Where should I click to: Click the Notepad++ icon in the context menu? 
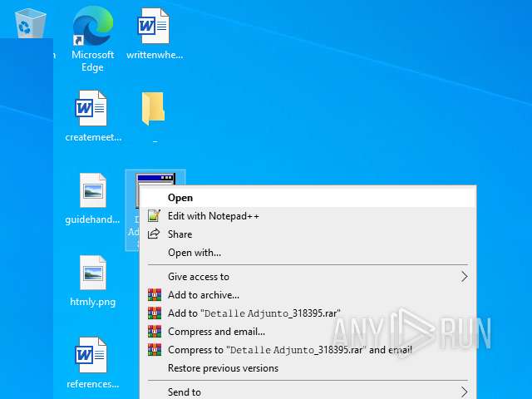coord(154,216)
